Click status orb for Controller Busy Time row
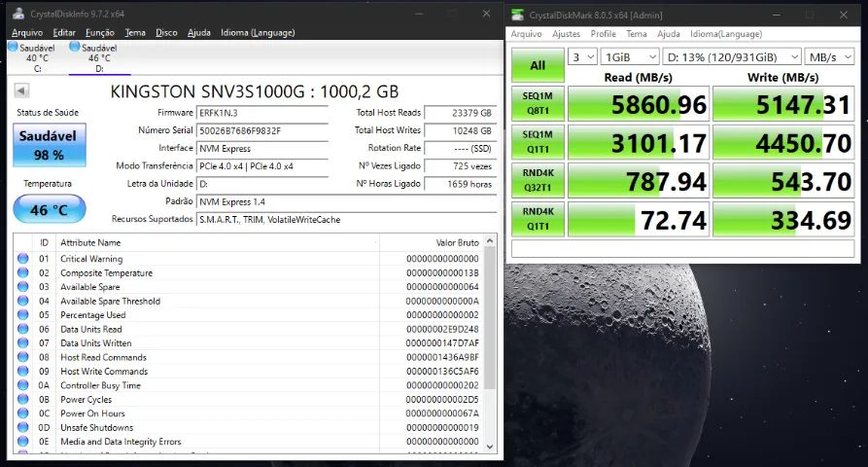Image resolution: width=868 pixels, height=467 pixels. [x=22, y=385]
